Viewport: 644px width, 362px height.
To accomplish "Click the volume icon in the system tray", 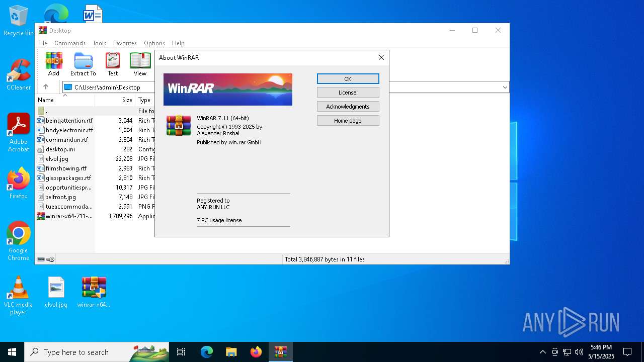I will 579,352.
